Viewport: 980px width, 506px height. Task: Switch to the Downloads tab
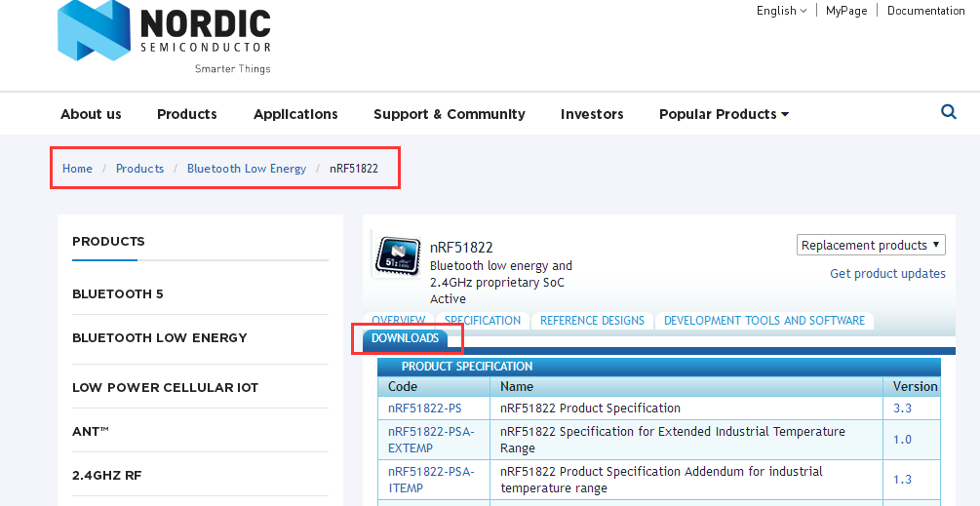pos(406,338)
